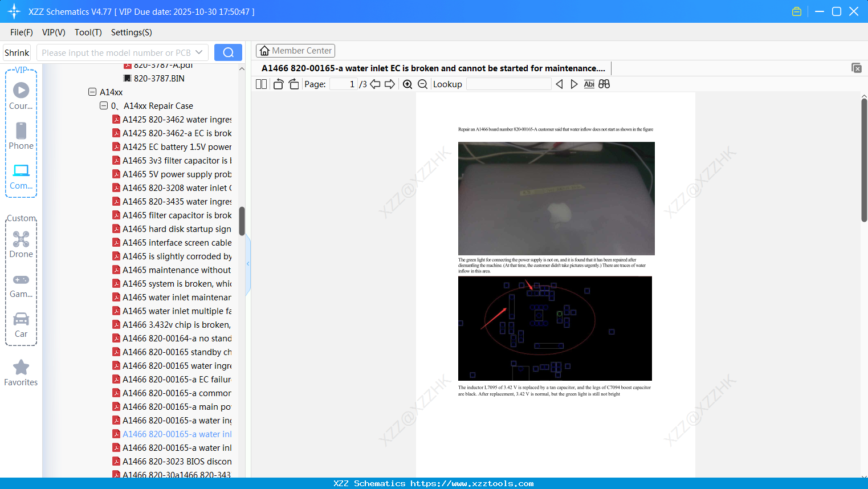
Task: Rotate page counterclockwise icon
Action: click(x=278, y=84)
